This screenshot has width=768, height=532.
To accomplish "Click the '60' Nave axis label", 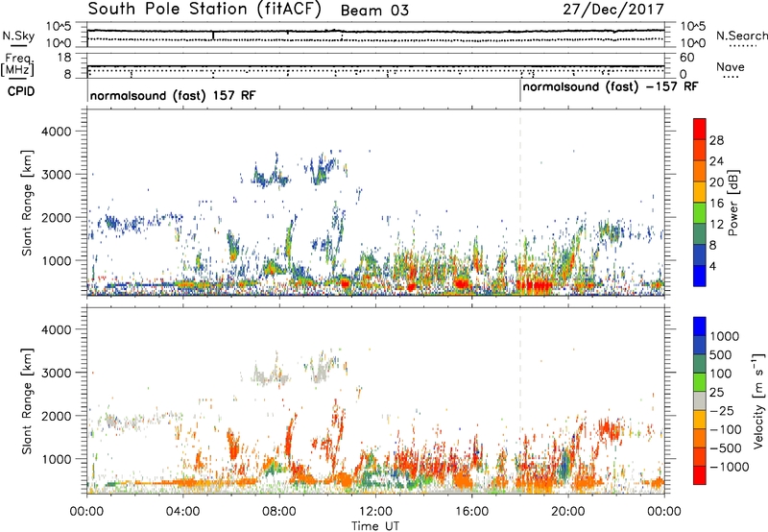I will point(687,58).
